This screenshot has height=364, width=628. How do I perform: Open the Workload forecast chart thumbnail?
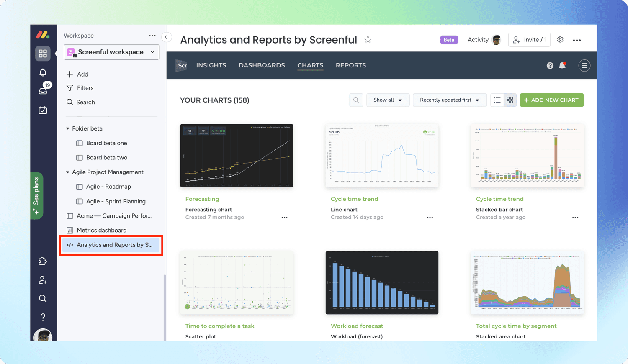[382, 283]
